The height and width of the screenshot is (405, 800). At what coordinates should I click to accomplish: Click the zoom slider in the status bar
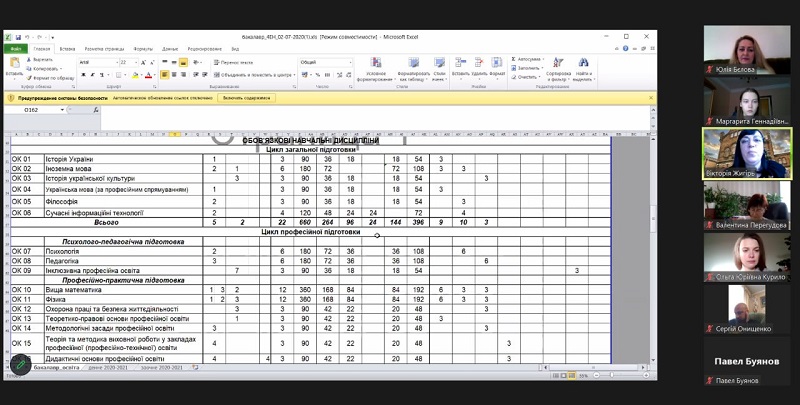click(x=611, y=375)
